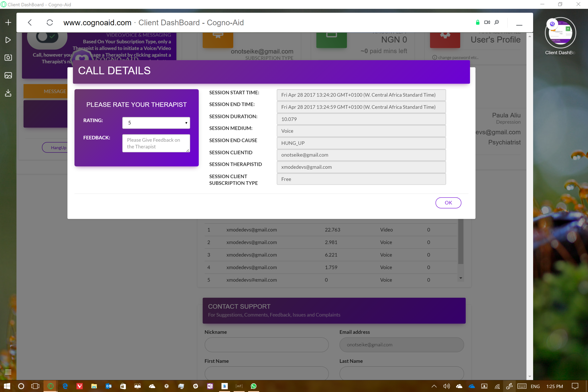Click the camera snapshot icon in the sidebar
Image resolution: width=588 pixels, height=392 pixels.
click(8, 57)
